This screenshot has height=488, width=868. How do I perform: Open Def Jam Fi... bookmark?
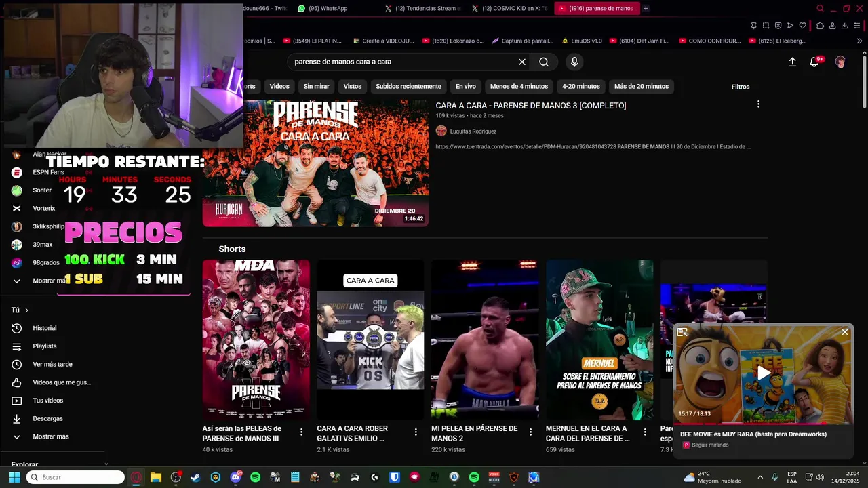(639, 41)
